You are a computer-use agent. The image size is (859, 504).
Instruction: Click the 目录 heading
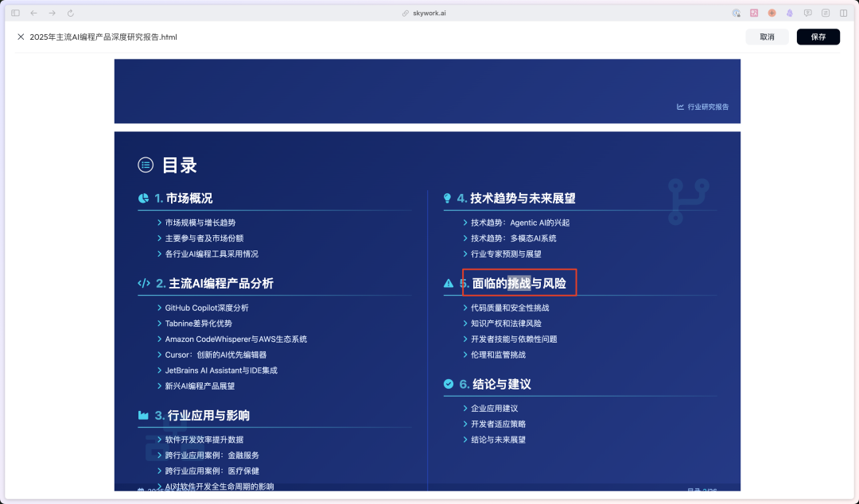(x=180, y=165)
